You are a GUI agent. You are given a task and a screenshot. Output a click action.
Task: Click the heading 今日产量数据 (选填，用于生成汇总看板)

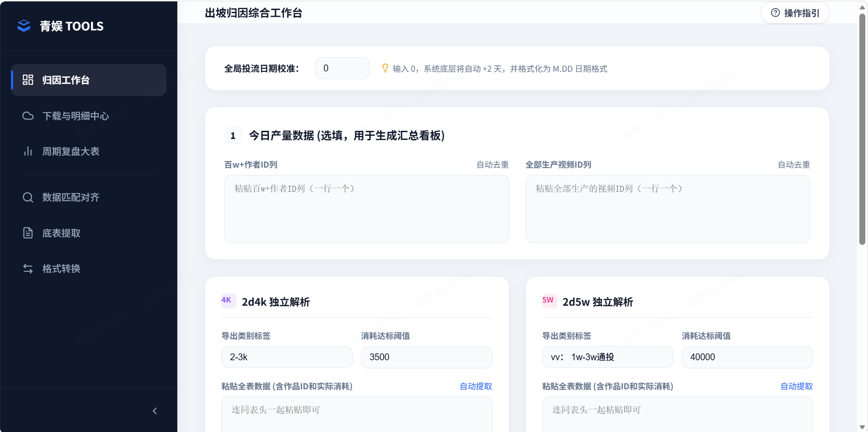click(346, 135)
